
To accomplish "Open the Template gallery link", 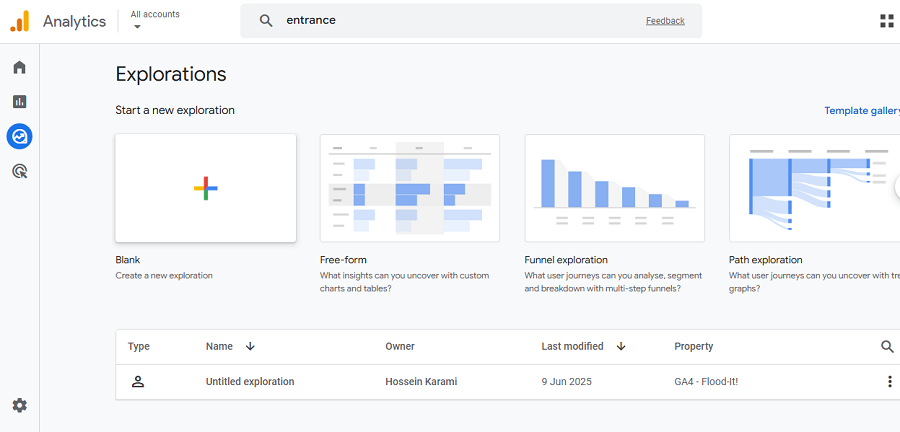I will pyautogui.click(x=861, y=111).
